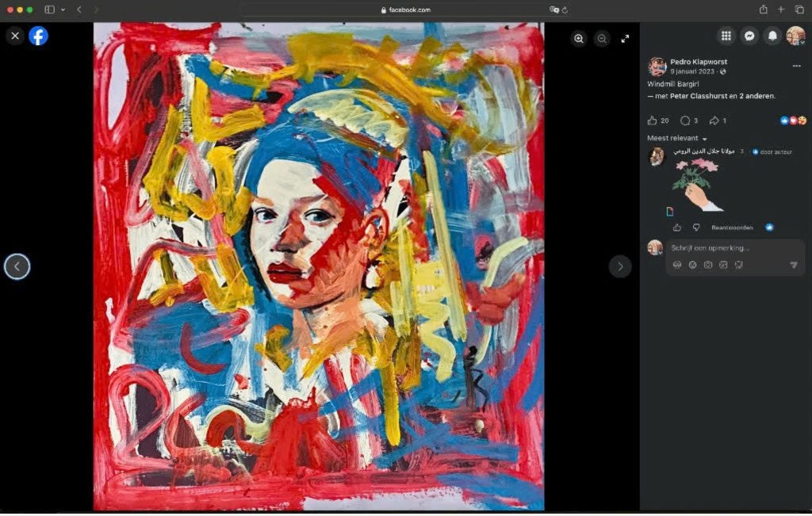Viewport: 812px width, 516px height.
Task: Open the commenter's avatar picture
Action: click(x=656, y=156)
